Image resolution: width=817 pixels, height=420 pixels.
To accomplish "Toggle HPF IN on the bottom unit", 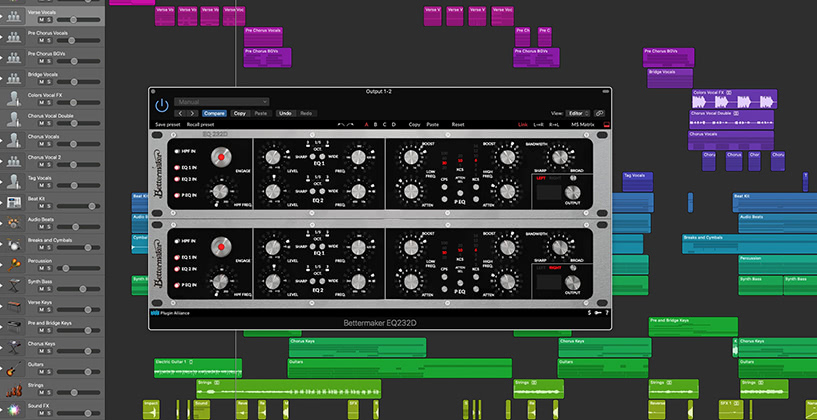I will pos(178,241).
